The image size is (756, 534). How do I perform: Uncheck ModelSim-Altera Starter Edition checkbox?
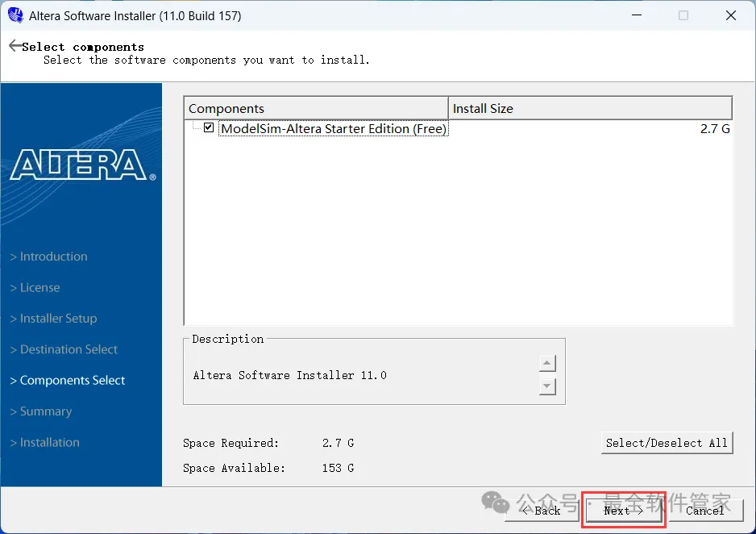pos(208,127)
